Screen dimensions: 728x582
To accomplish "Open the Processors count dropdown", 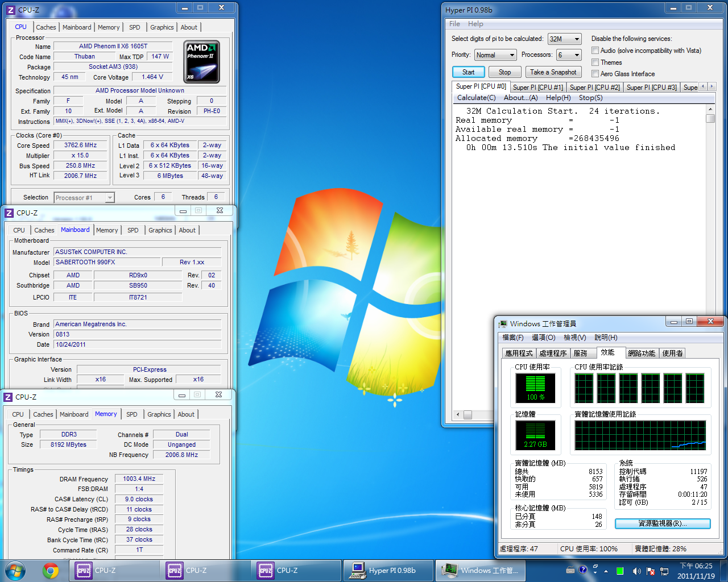I will coord(569,55).
